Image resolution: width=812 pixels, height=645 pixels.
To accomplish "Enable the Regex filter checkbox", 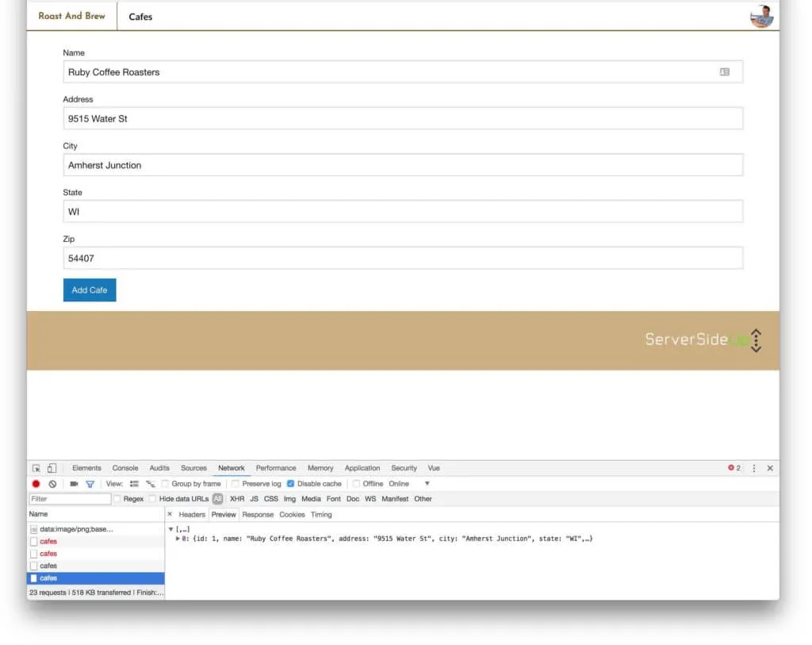I will [x=117, y=498].
